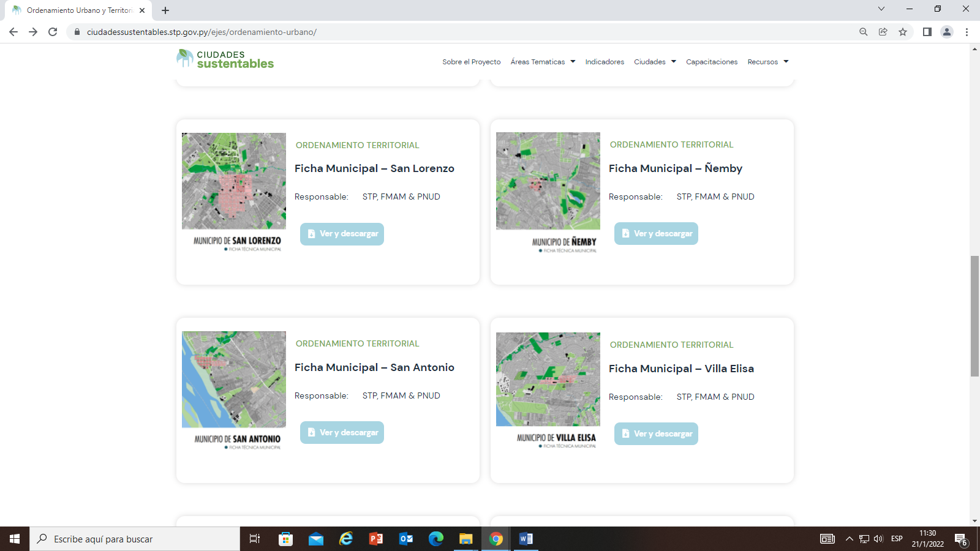The image size is (980, 551).
Task: Expand the Áreas Tematicas dropdown menu
Action: coord(543,62)
